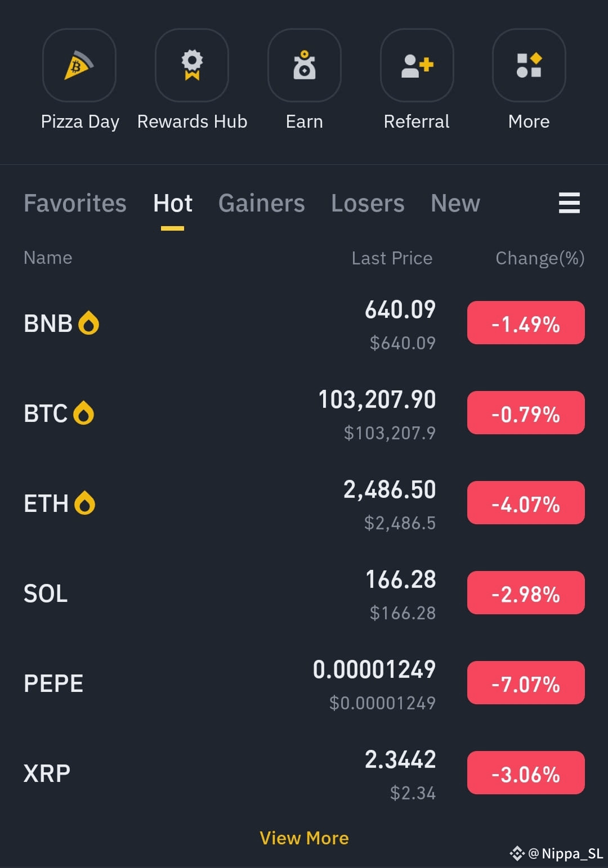Open the Referral icon
608x868 pixels.
(x=417, y=65)
